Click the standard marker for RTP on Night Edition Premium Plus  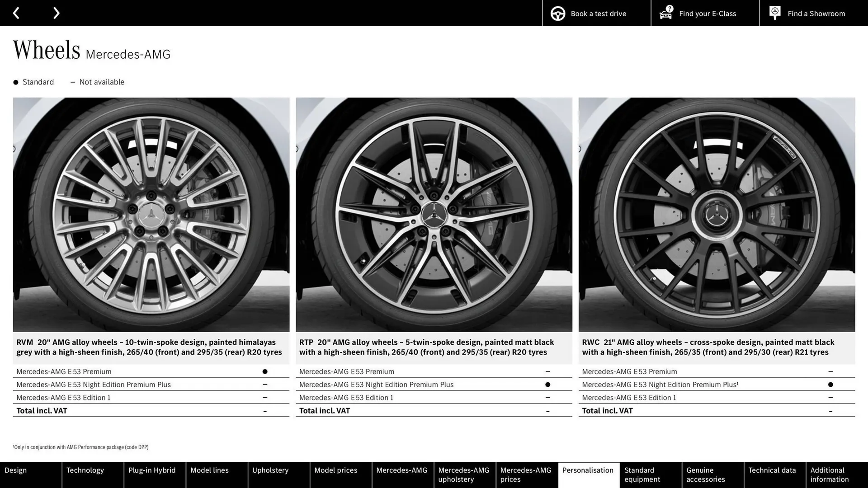(548, 384)
